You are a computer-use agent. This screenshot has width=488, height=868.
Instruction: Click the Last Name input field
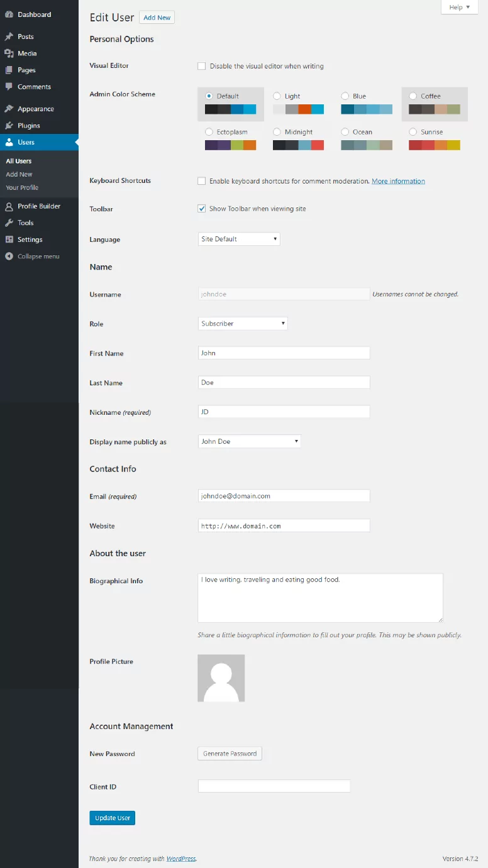pyautogui.click(x=284, y=382)
